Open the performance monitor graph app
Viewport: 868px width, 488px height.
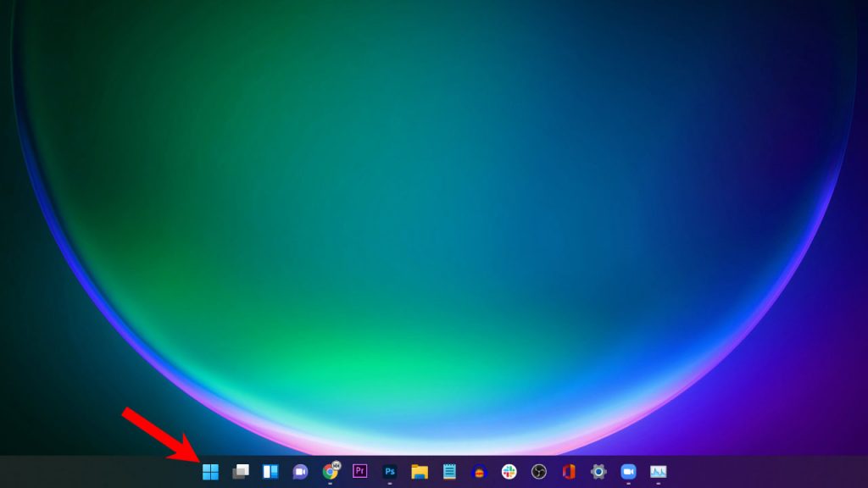coord(658,471)
